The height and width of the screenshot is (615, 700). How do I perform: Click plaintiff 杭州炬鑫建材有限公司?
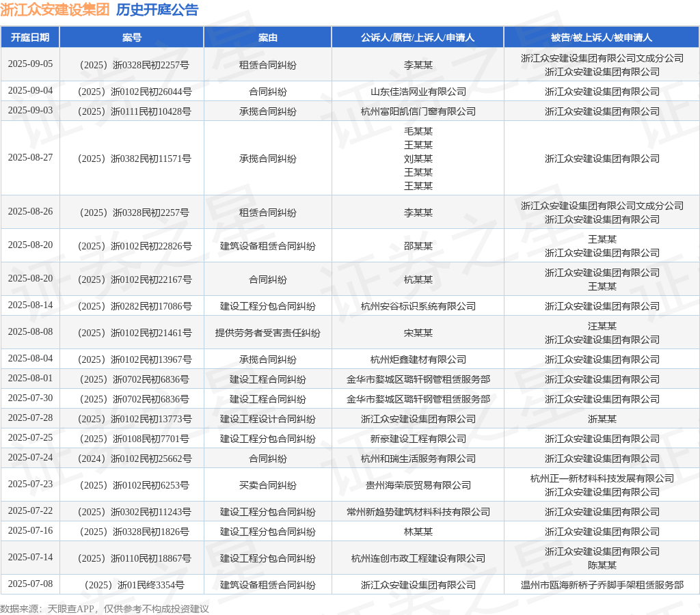coord(418,359)
